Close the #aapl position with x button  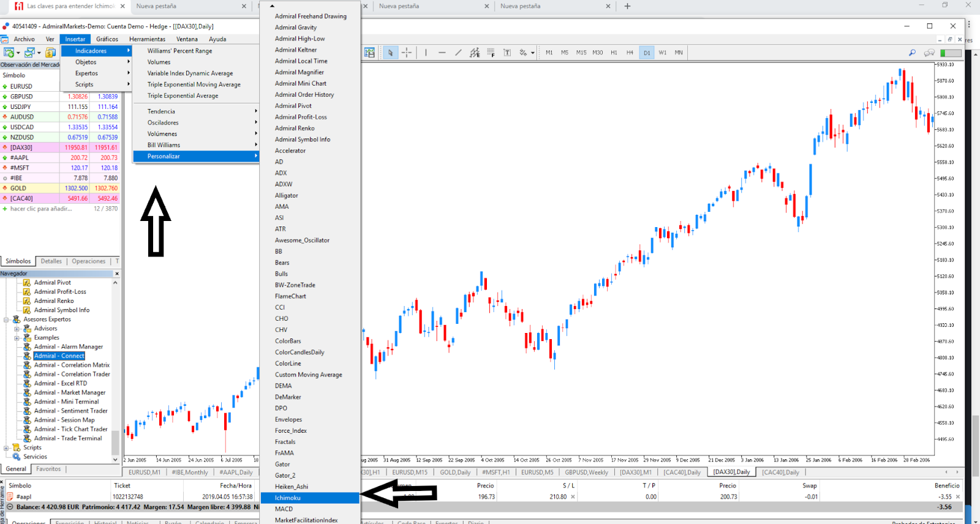click(958, 497)
